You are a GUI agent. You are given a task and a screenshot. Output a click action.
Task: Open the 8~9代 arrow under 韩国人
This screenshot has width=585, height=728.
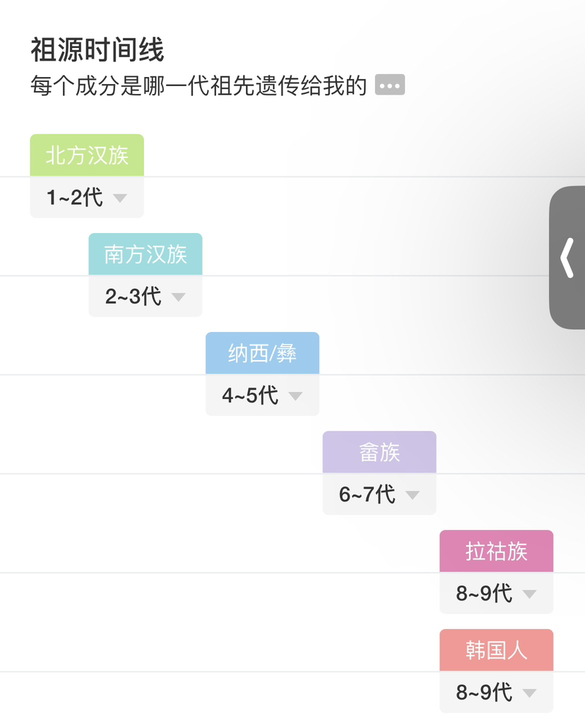530,693
